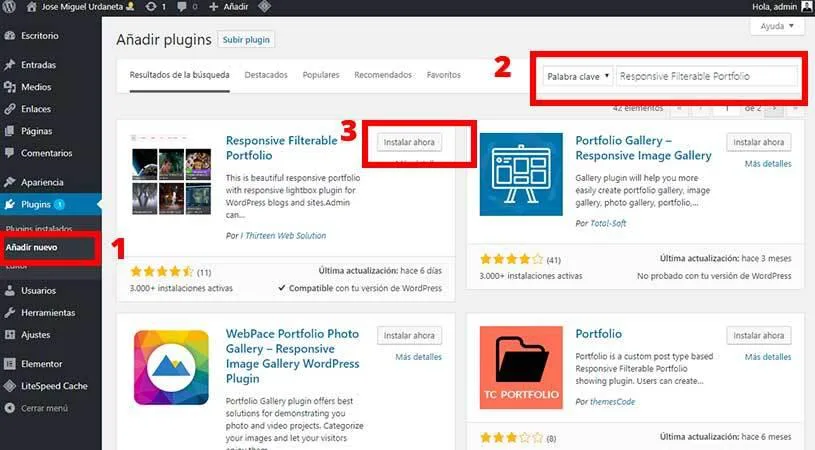Click the Apariencia brush icon

click(x=9, y=182)
